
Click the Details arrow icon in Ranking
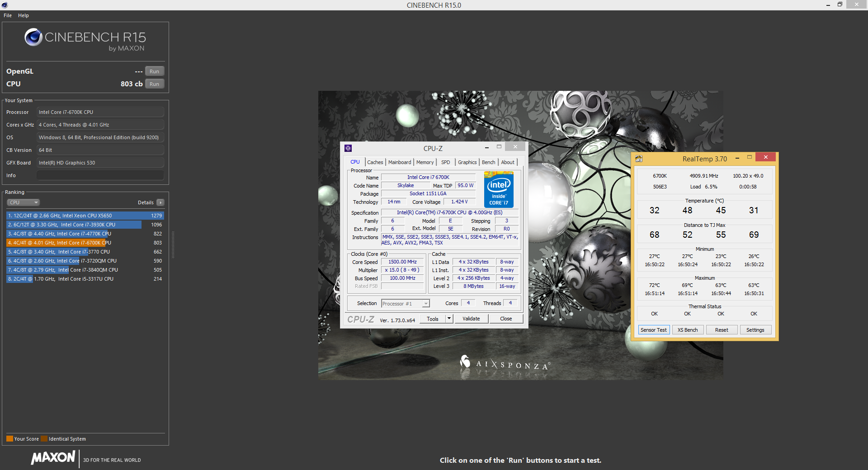[160, 202]
